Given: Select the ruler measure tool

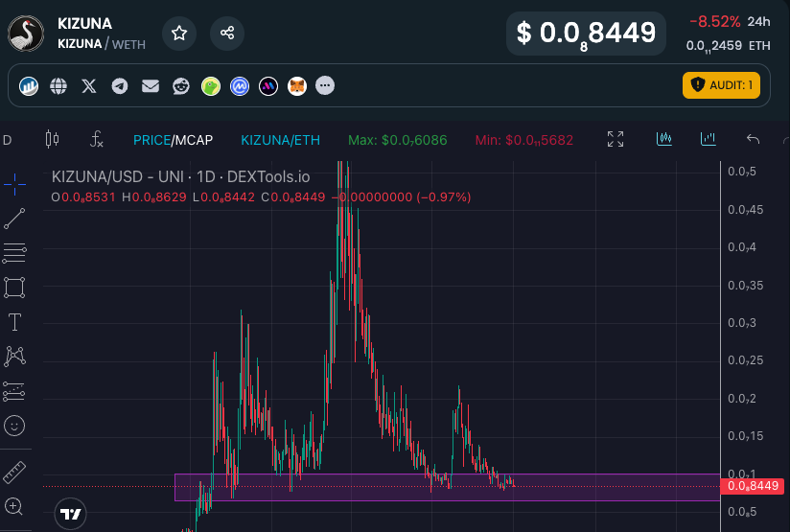Looking at the screenshot, I should point(14,473).
